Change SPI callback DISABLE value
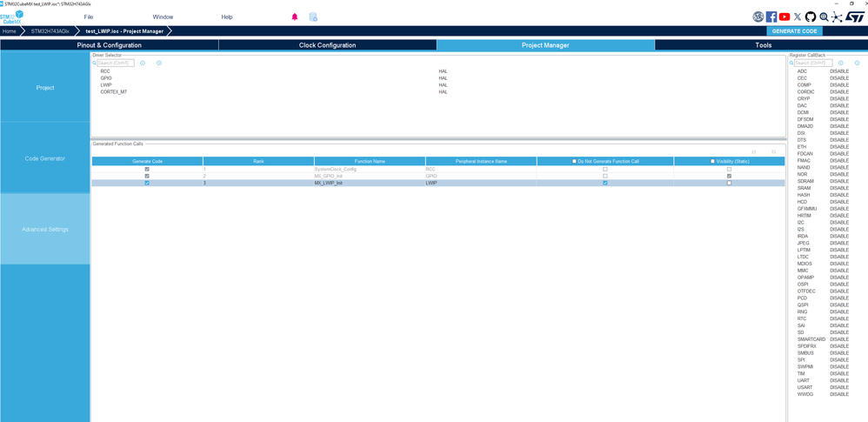 [839, 360]
